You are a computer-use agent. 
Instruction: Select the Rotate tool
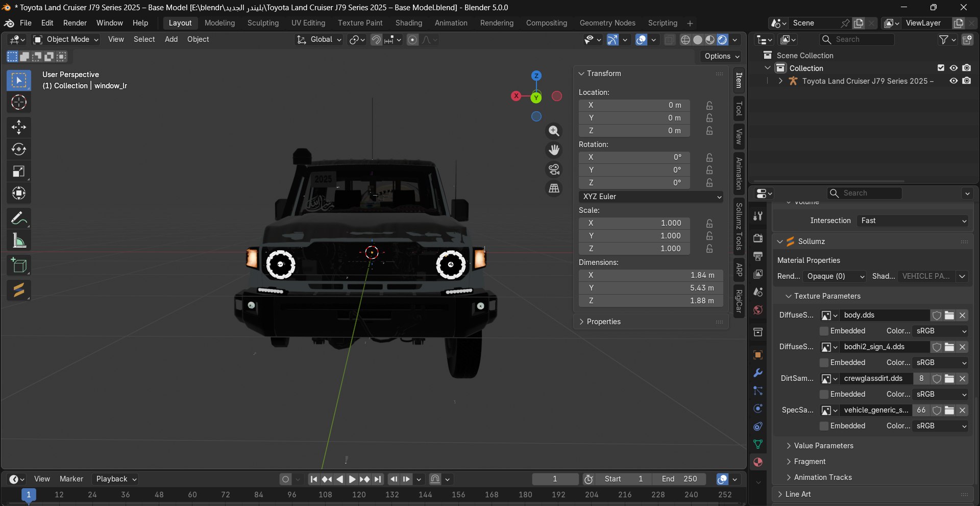(19, 149)
